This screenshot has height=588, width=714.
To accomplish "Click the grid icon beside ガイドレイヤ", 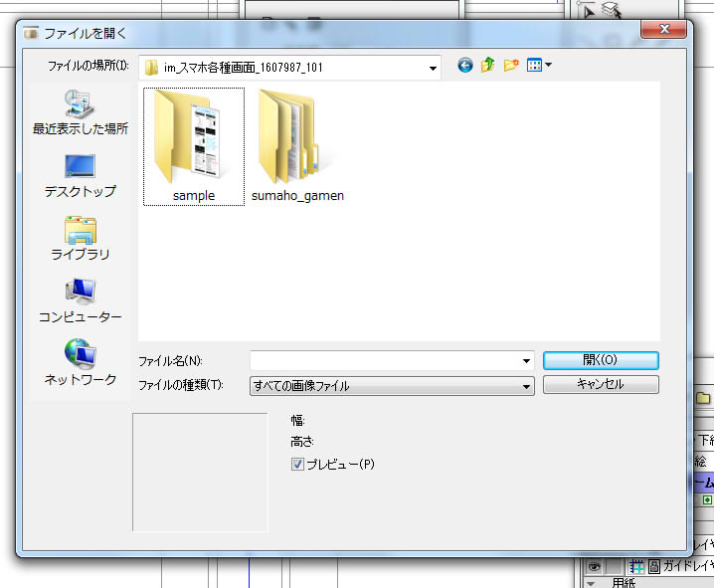I will coord(636,566).
